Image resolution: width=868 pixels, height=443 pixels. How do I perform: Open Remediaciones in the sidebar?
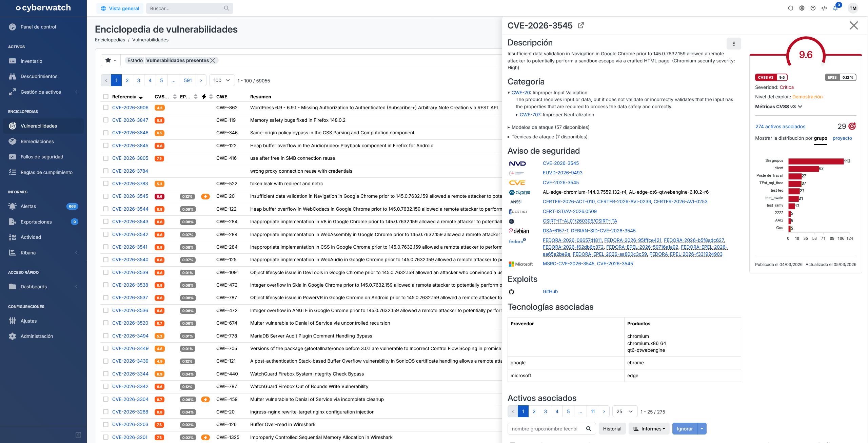[37, 141]
